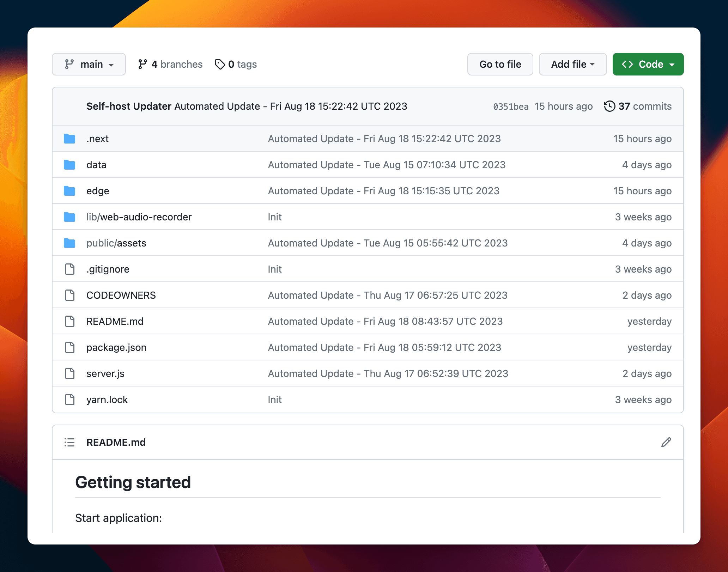The width and height of the screenshot is (728, 572).
Task: Click the tag icon beside 0 tags
Action: pyautogui.click(x=220, y=64)
